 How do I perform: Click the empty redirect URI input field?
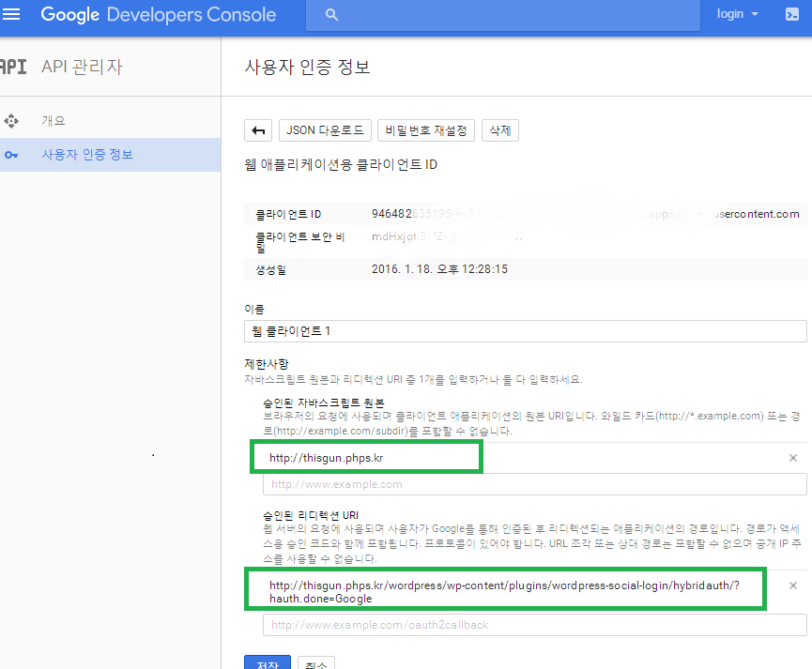[534, 625]
